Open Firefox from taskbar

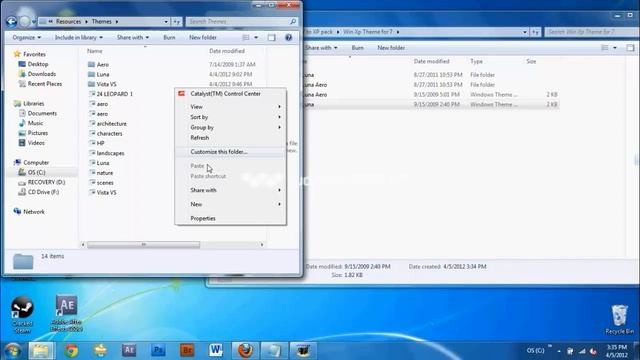pyautogui.click(x=245, y=351)
